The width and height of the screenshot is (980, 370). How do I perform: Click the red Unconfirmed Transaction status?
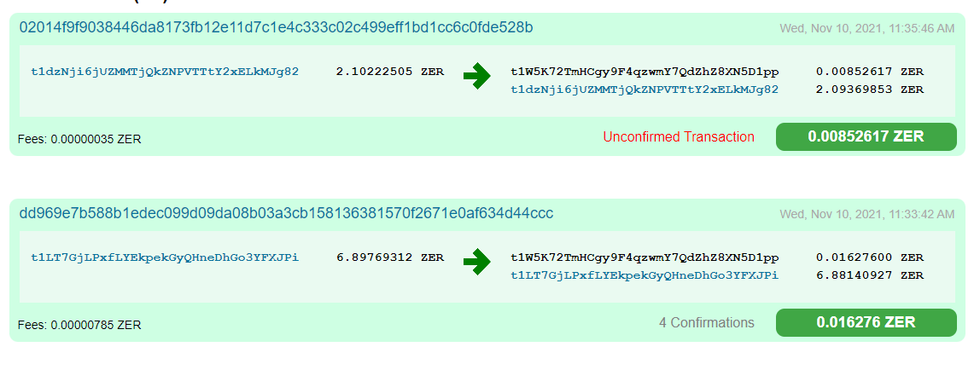[679, 136]
